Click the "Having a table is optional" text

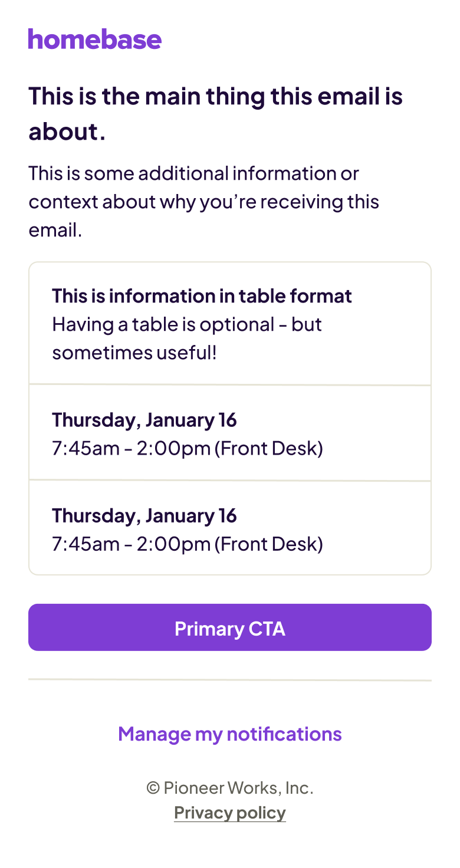point(187,324)
